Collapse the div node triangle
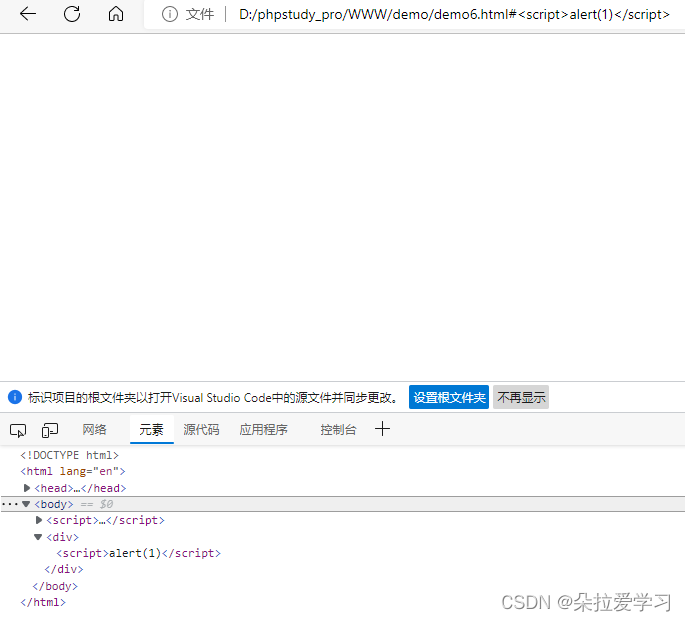 (38, 537)
